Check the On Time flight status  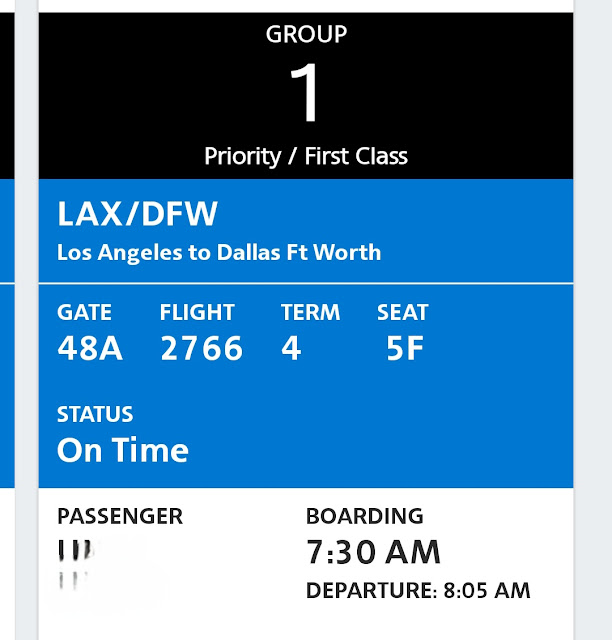point(123,450)
